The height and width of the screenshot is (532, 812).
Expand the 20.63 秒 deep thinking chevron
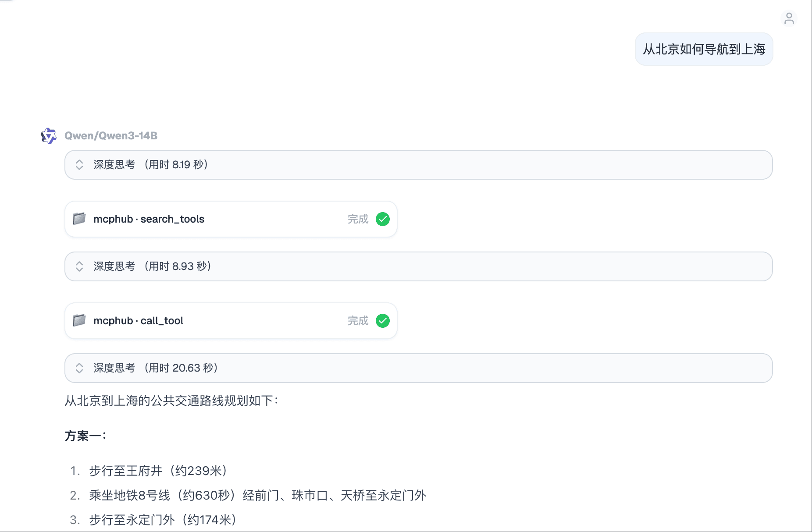pos(79,368)
